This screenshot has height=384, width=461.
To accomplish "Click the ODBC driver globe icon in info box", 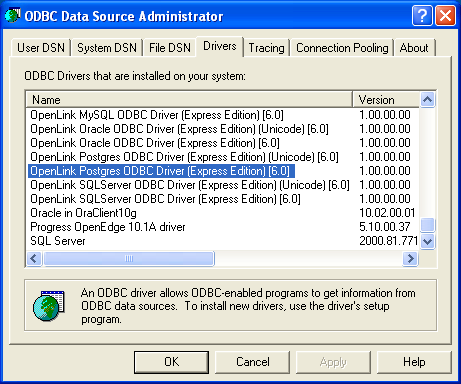I will click(x=49, y=306).
